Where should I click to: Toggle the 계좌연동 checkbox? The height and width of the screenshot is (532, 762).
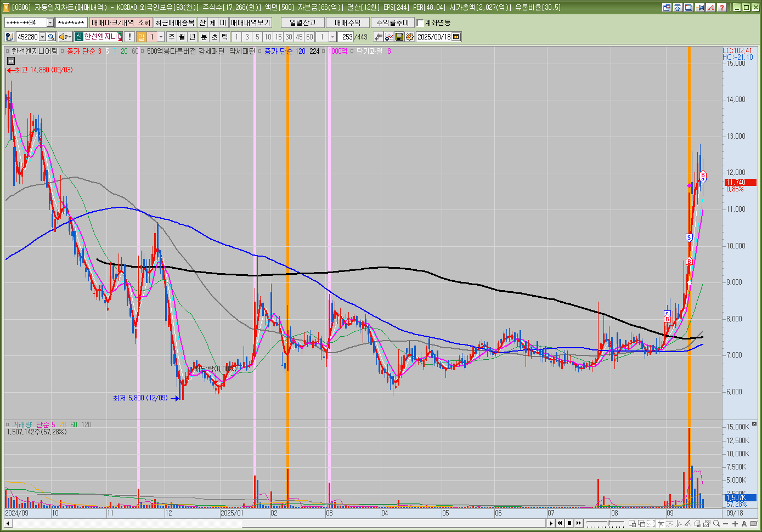(x=420, y=22)
